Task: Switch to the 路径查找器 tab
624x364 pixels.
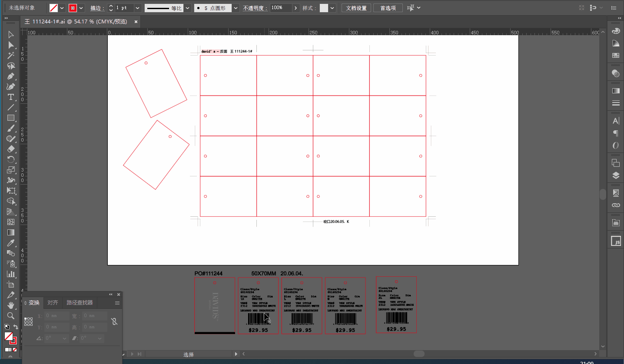Action: (80, 303)
